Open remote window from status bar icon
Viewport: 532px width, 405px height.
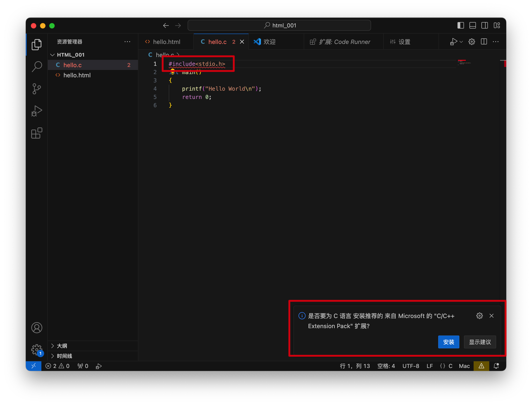34,366
